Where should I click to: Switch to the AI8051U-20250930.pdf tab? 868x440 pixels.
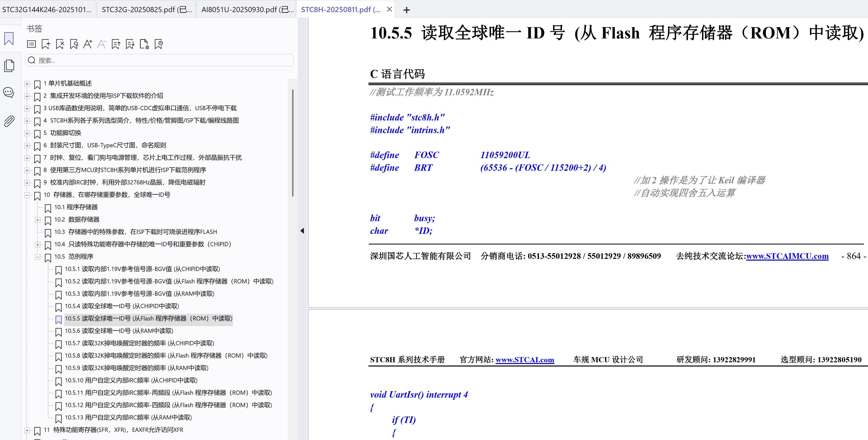(247, 9)
